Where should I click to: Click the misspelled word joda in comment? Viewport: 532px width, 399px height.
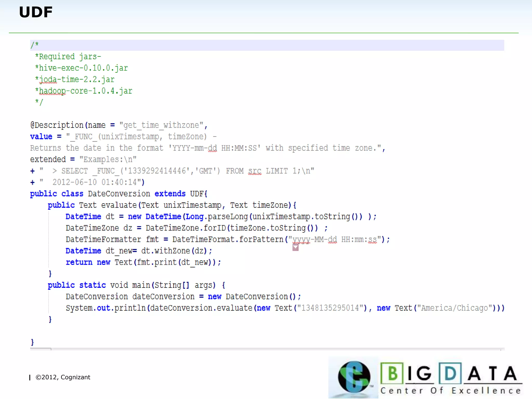48,79
